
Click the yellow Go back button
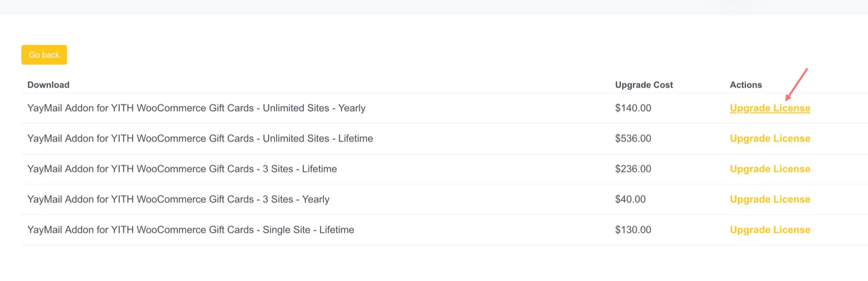(x=44, y=55)
